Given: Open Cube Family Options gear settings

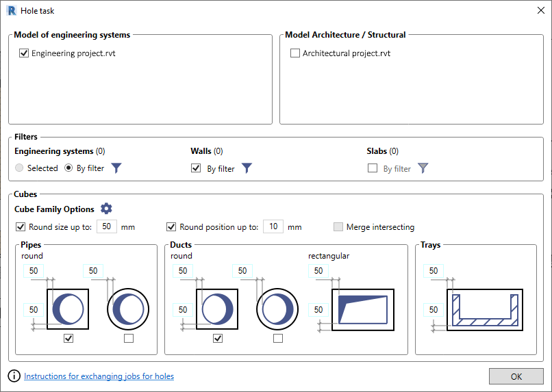Looking at the screenshot, I should coord(106,209).
